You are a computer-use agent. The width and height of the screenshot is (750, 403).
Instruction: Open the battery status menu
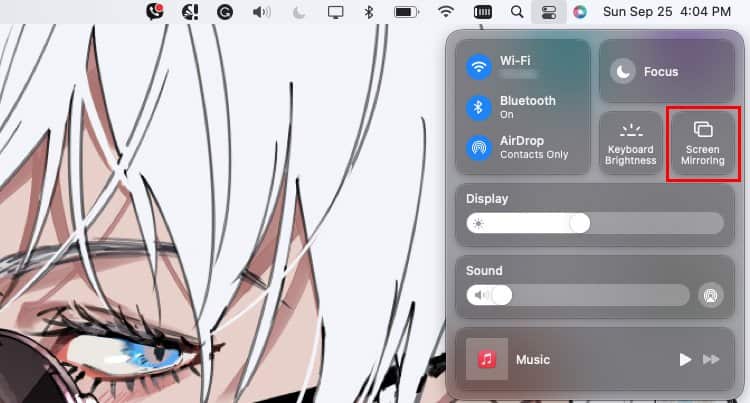(407, 12)
